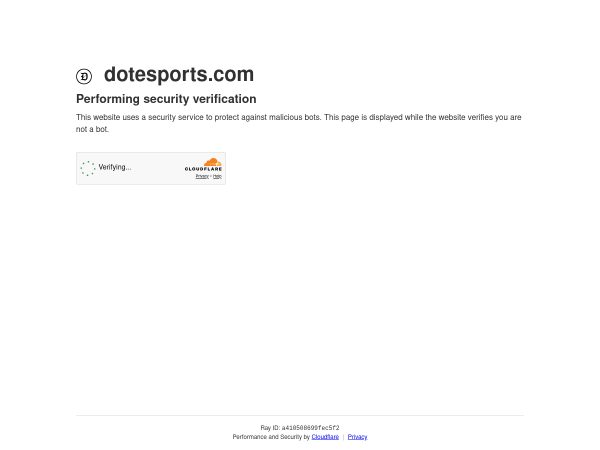This screenshot has height=450, width=600.
Task: Click 'Performance and Security by' text
Action: click(x=271, y=437)
